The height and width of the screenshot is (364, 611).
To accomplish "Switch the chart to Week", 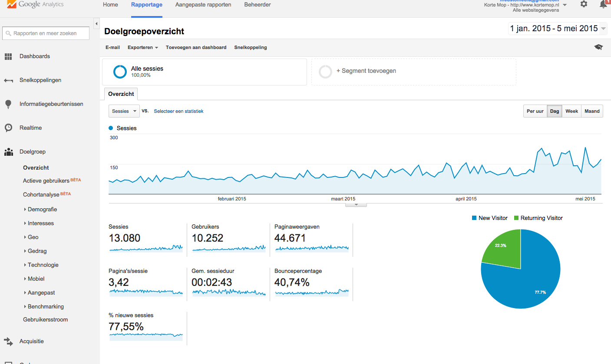I will [x=571, y=111].
